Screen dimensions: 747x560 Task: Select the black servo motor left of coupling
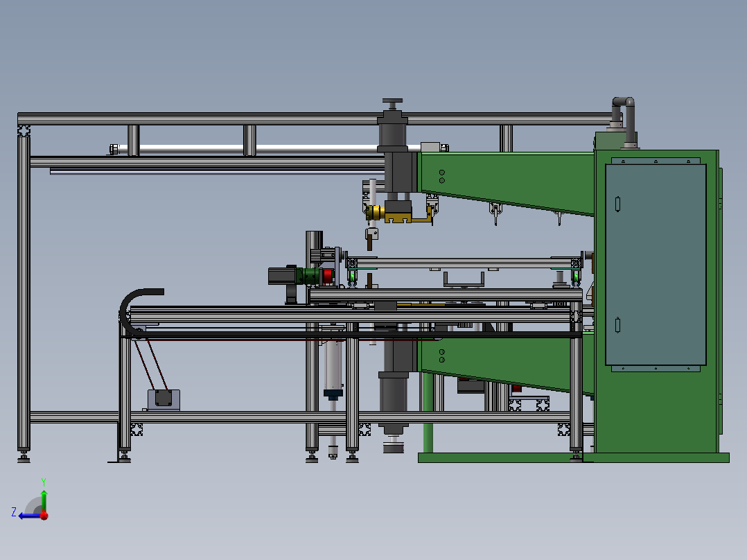[282, 277]
